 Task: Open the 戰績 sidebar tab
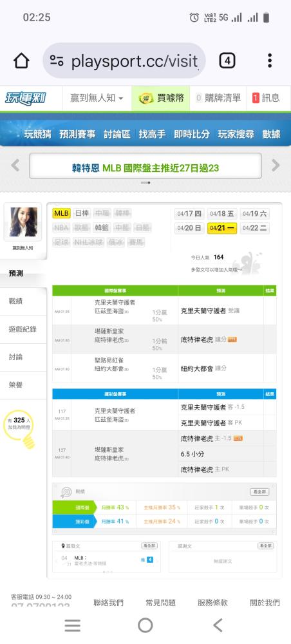coord(23,301)
